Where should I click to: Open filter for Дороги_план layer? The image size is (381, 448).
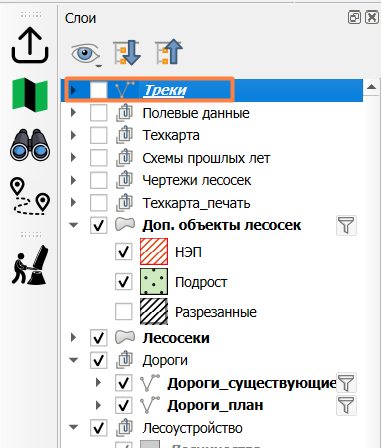pyautogui.click(x=346, y=405)
